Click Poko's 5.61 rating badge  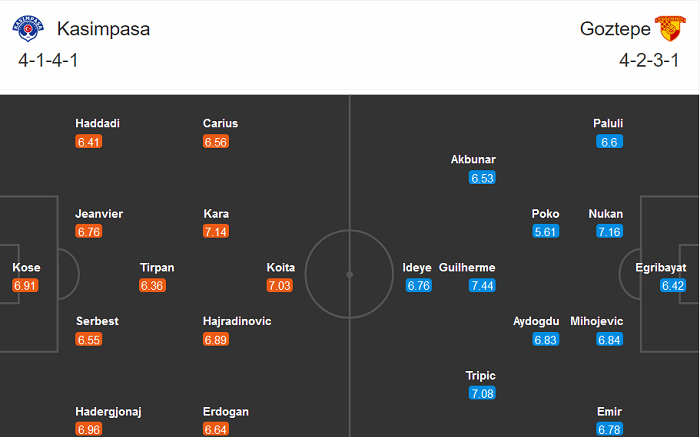click(x=546, y=232)
